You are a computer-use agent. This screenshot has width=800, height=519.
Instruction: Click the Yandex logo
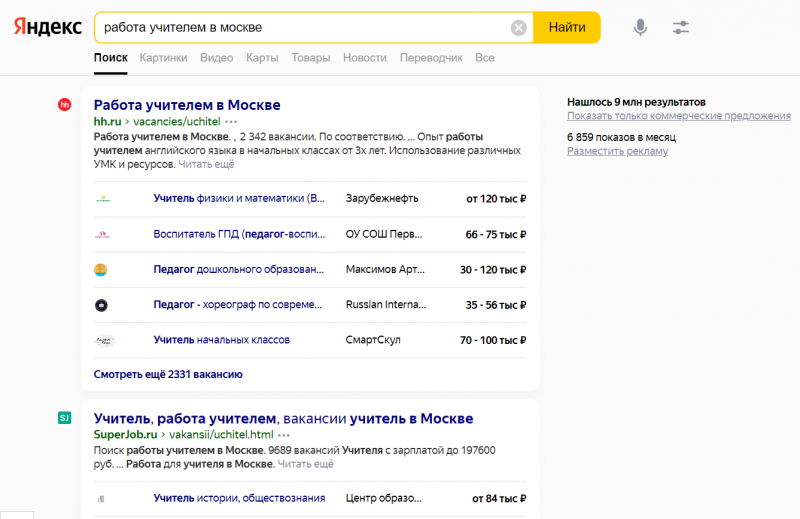(48, 27)
